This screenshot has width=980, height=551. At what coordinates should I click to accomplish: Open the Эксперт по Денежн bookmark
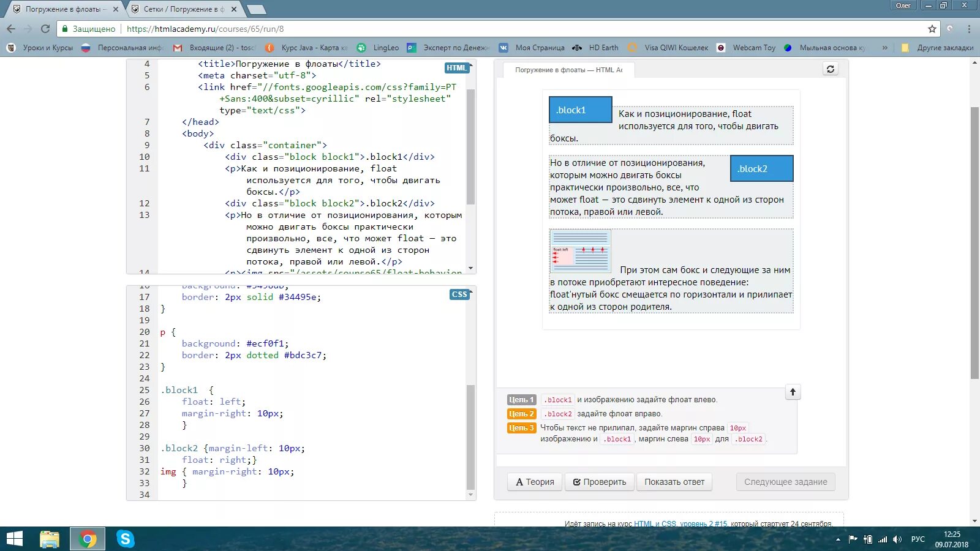pos(449,47)
